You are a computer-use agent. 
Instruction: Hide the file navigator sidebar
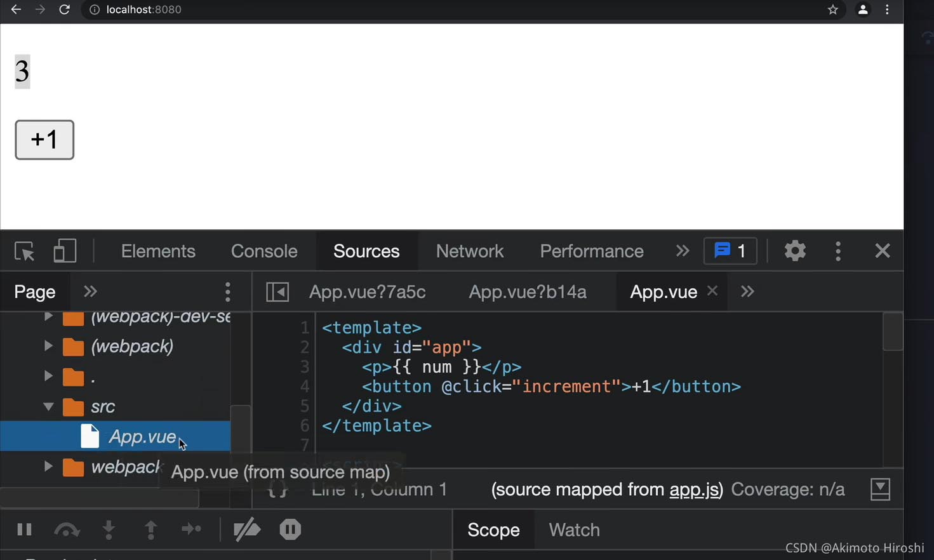(277, 292)
